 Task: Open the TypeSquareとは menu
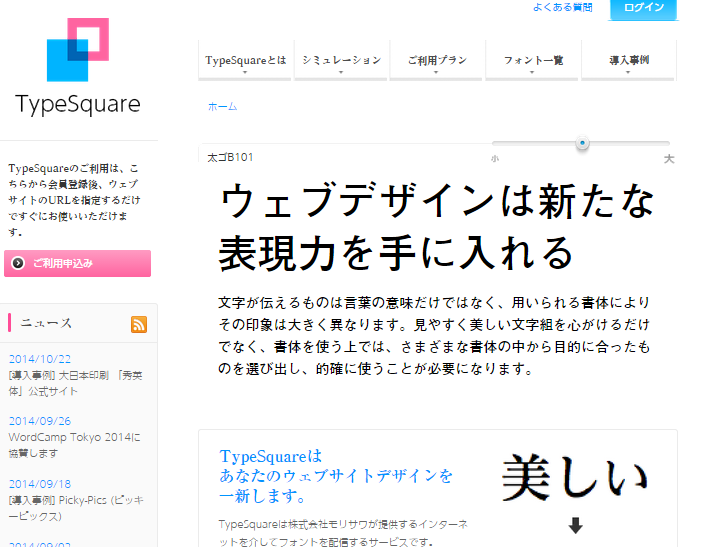pyautogui.click(x=245, y=60)
